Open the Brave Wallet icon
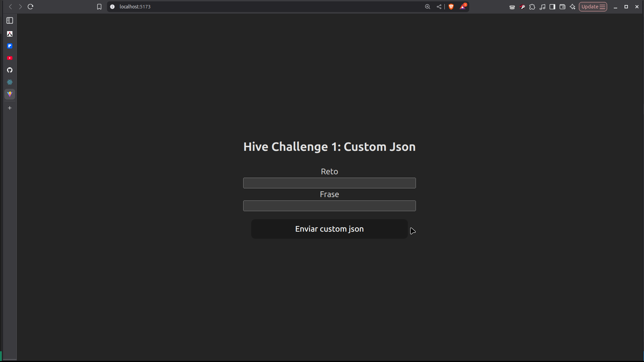 pyautogui.click(x=562, y=7)
